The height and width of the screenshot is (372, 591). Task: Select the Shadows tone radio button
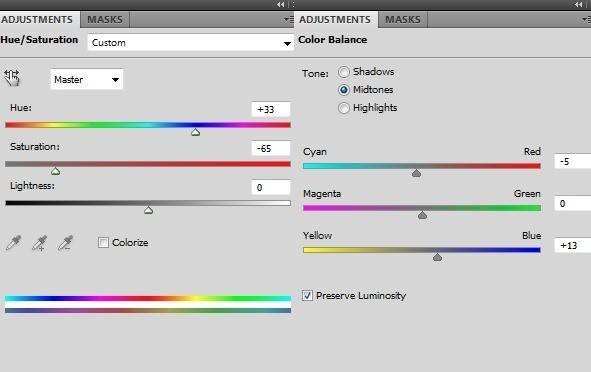344,72
